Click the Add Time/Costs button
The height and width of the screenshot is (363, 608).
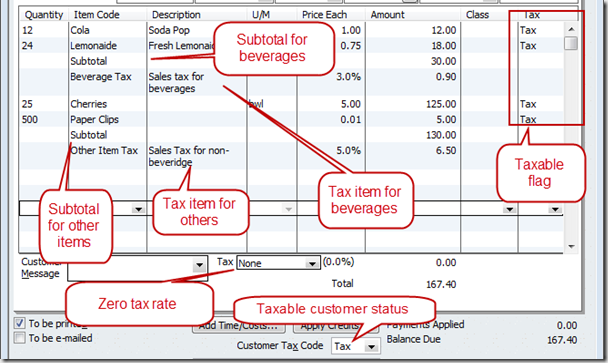tap(239, 326)
